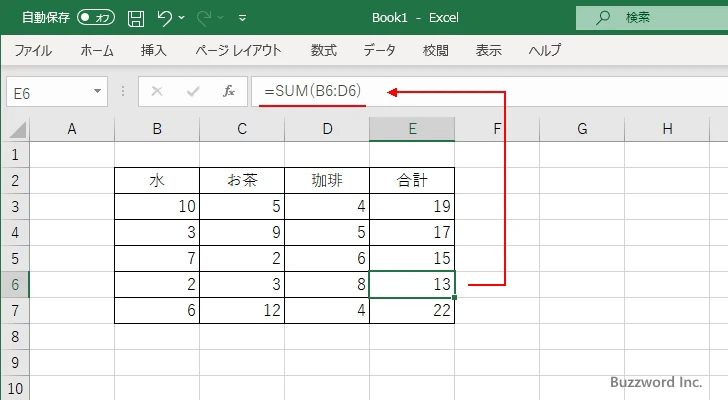728x400 pixels.
Task: Select column A header
Action: 72,129
